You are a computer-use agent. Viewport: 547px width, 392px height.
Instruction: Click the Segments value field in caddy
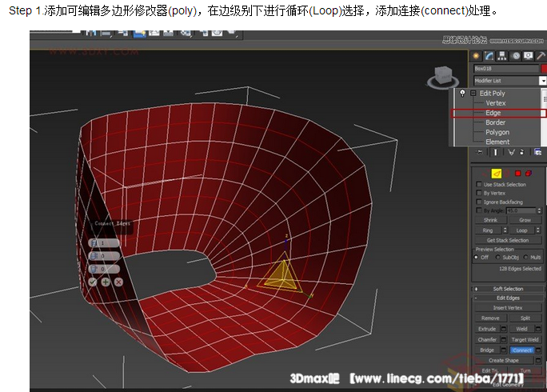coord(107,242)
